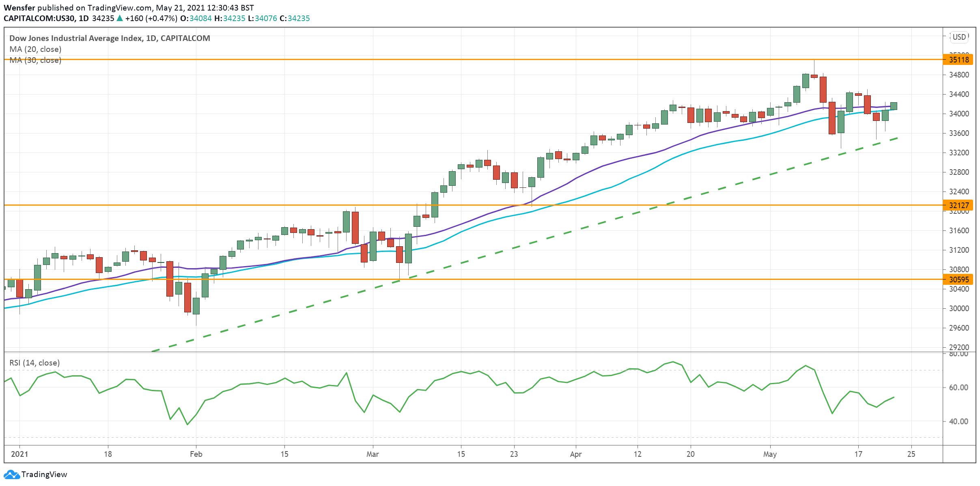Click the 60.00 RSI scale label
Screen dimensions: 980x486
tap(958, 387)
